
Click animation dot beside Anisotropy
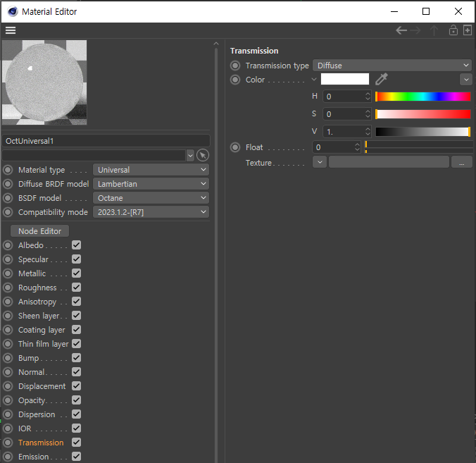click(8, 302)
